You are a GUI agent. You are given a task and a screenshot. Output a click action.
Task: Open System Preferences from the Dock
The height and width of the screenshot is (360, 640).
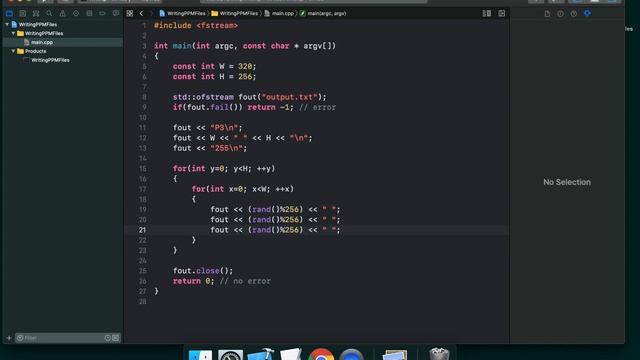tap(230, 354)
